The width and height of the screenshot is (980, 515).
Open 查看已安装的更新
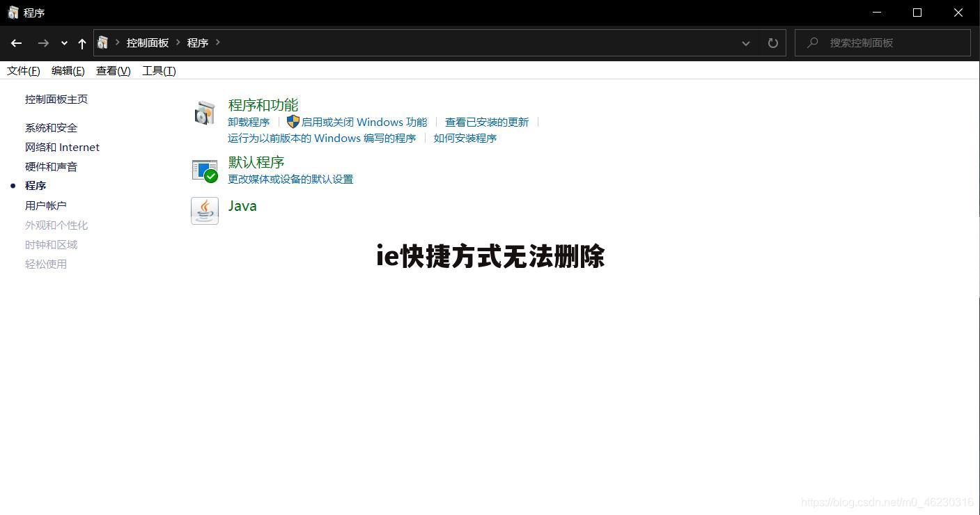(x=487, y=122)
